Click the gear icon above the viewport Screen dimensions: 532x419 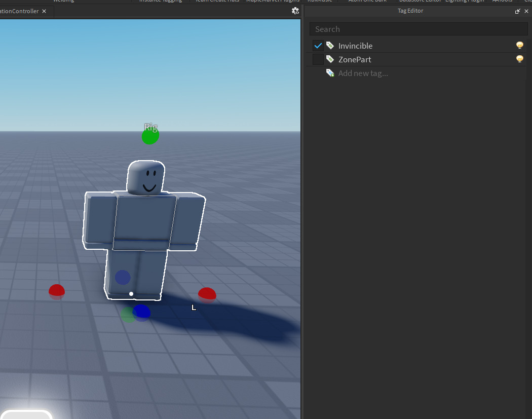click(295, 10)
